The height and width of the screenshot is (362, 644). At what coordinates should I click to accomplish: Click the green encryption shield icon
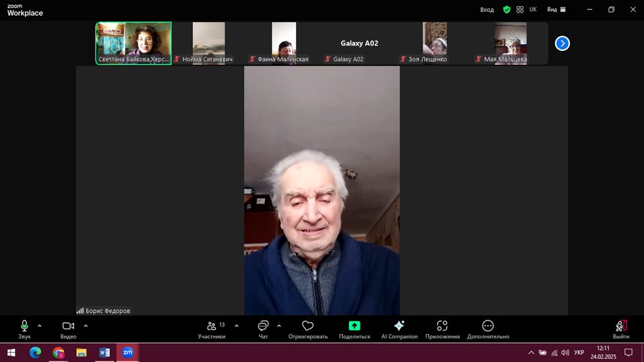506,10
